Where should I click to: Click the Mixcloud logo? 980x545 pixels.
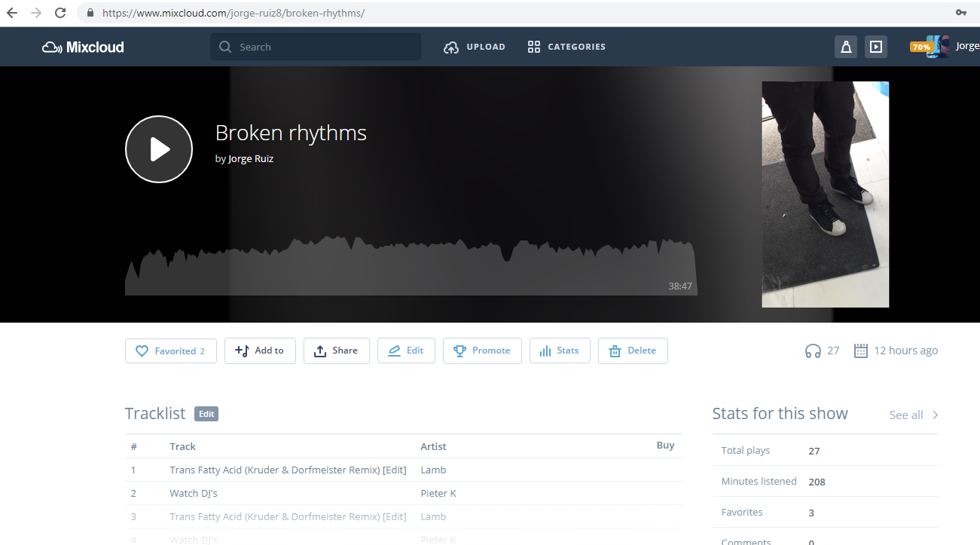click(x=83, y=47)
